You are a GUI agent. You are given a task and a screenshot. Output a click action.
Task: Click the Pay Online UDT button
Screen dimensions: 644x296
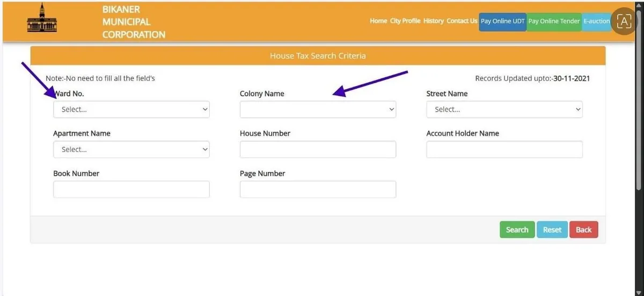point(502,21)
